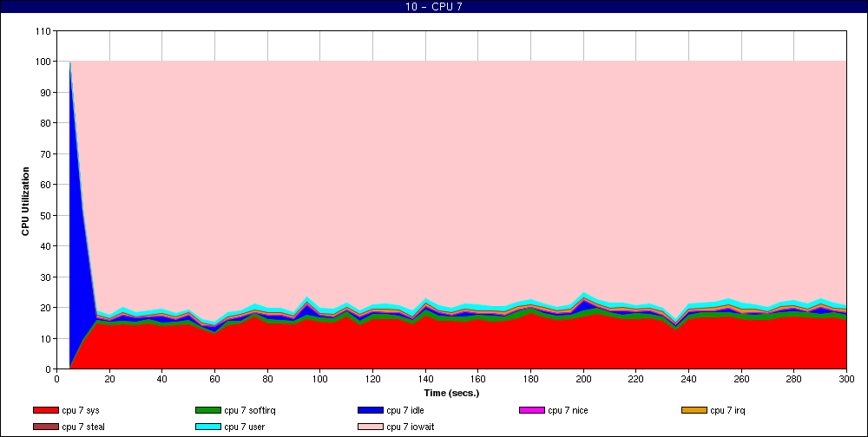Click the 70 label on y-axis
Screen dimensions: 868x437
(x=46, y=154)
